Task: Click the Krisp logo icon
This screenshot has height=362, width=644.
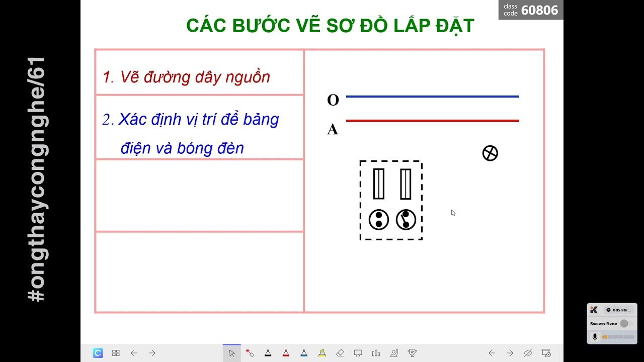Action: tap(594, 310)
